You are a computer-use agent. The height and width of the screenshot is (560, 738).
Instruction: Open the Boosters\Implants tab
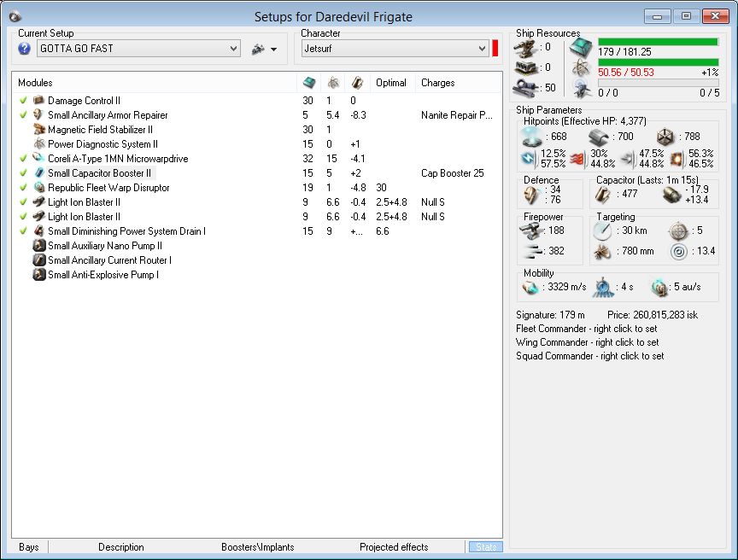257,547
